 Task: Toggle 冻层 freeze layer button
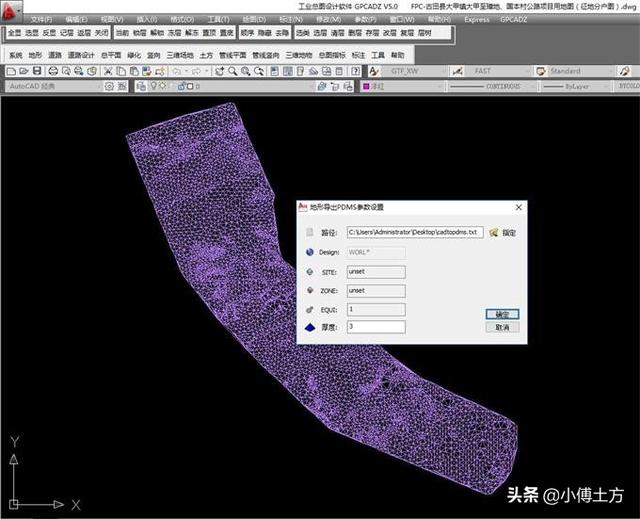coord(173,33)
